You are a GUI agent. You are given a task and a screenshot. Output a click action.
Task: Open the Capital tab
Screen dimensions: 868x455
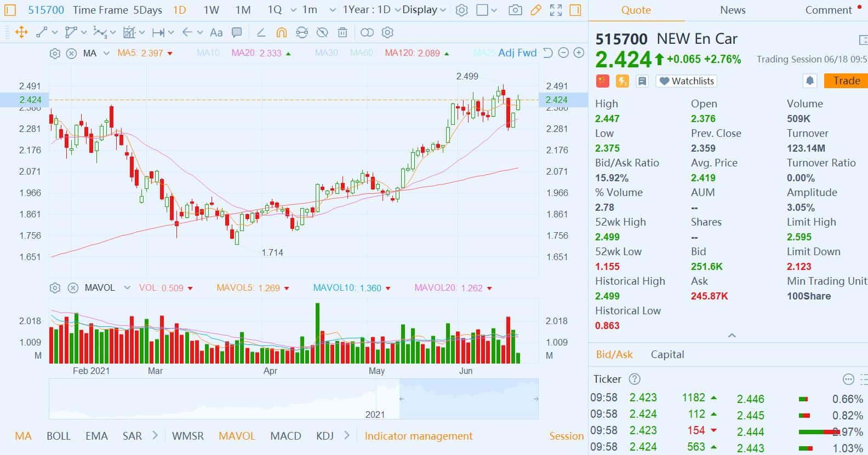pyautogui.click(x=667, y=354)
